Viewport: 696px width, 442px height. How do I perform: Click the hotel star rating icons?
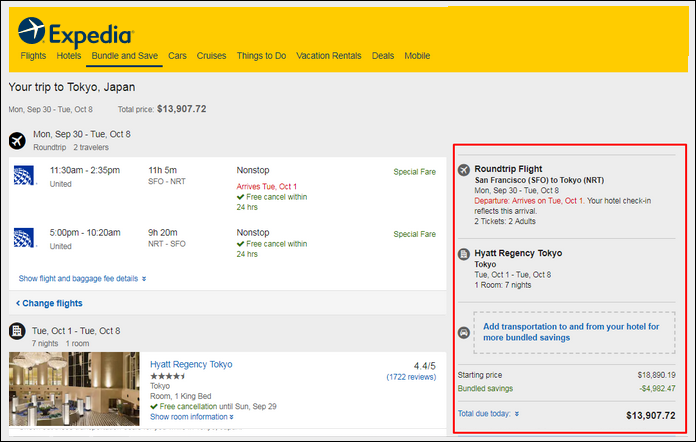(168, 376)
